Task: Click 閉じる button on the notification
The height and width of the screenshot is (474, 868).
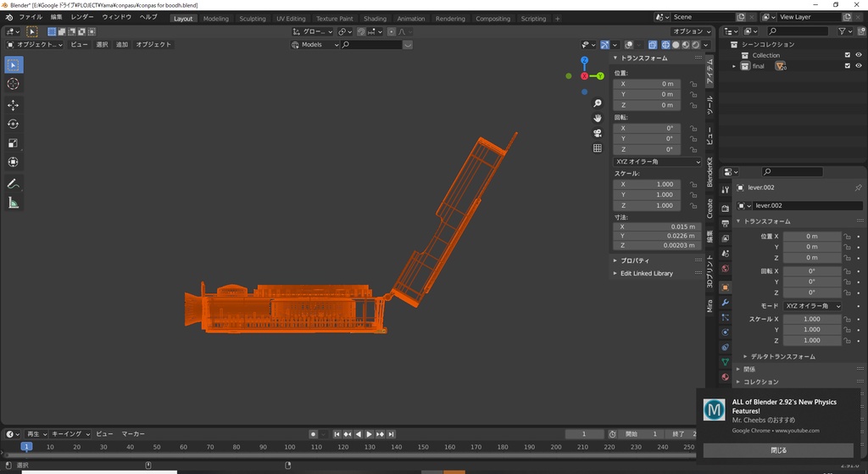Action: [778, 450]
